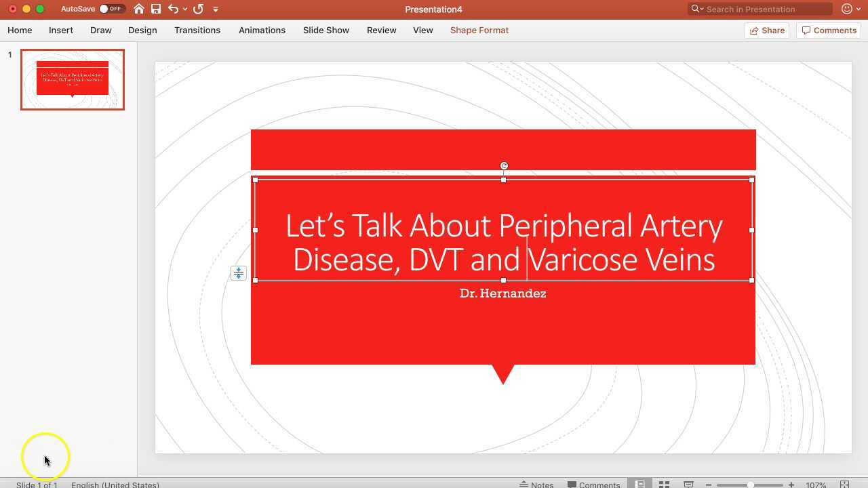The height and width of the screenshot is (488, 868).
Task: Open the Quick Access Toolbar customization dropdown
Action: pyautogui.click(x=216, y=9)
